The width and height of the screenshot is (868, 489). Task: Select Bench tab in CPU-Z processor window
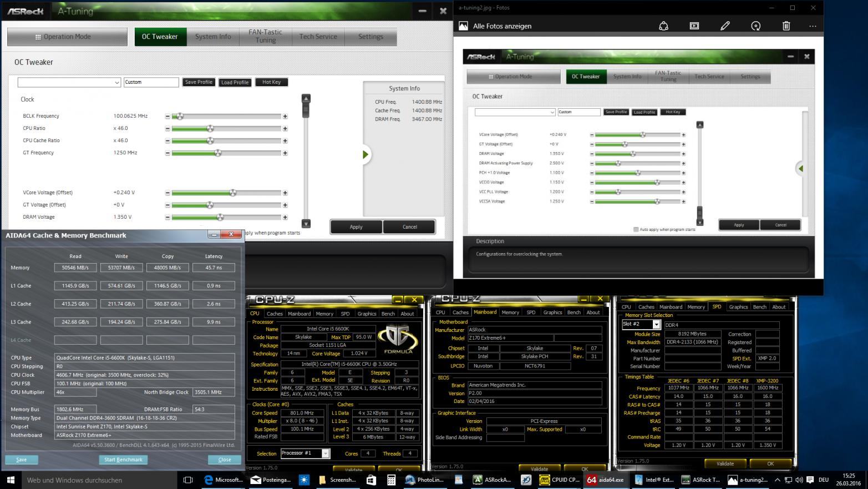click(388, 314)
